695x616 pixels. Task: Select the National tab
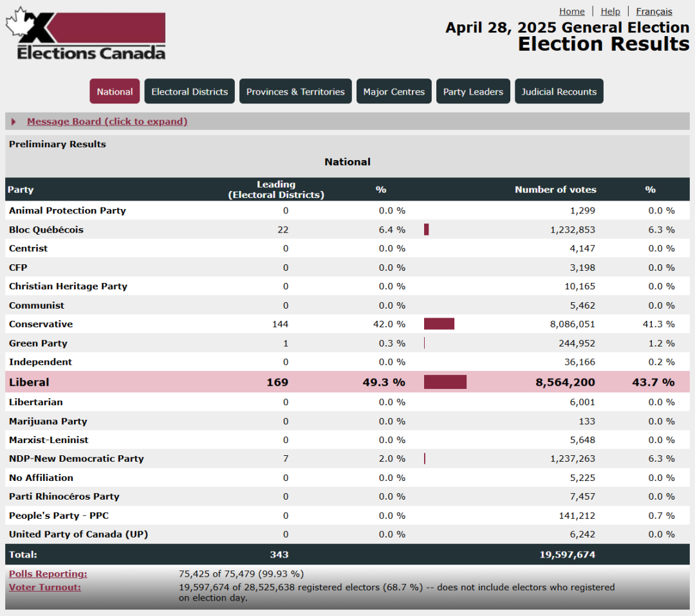coord(115,91)
